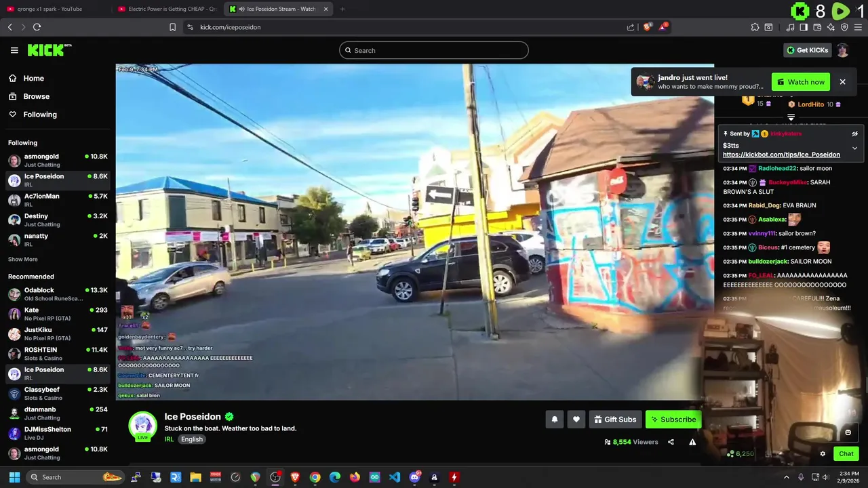The width and height of the screenshot is (868, 488).
Task: Open Leo AI sparkle icon
Action: (831, 27)
